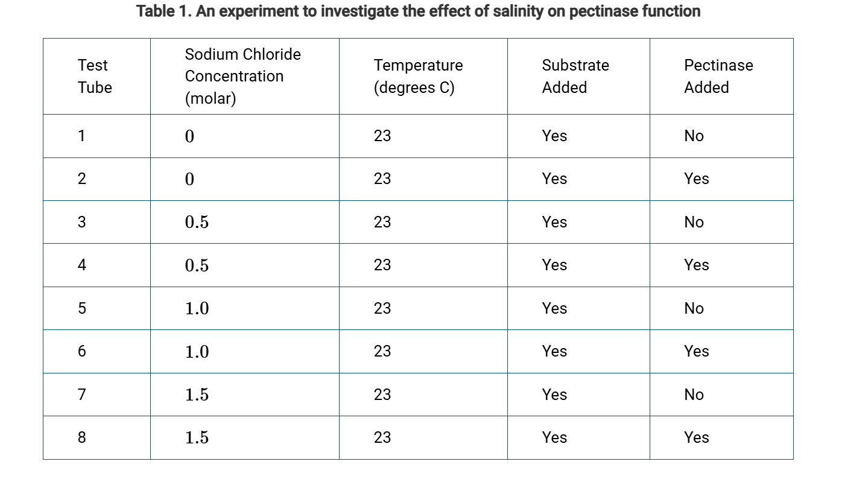Click the 'Temperature (degrees C)' column header

pos(418,77)
